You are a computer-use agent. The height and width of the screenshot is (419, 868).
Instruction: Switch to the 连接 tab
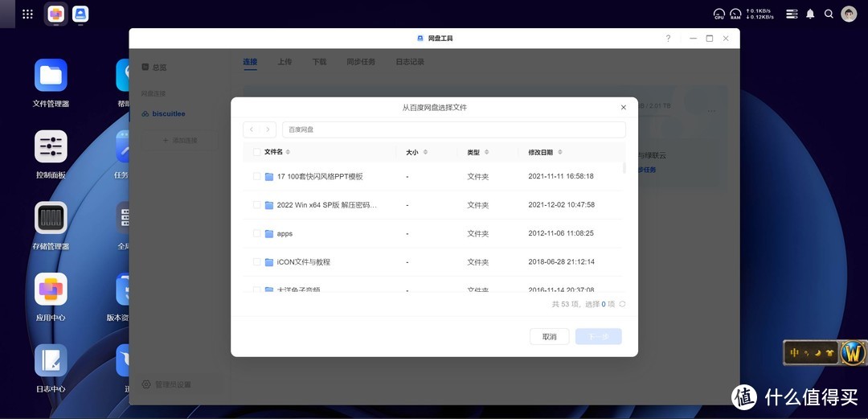click(250, 62)
